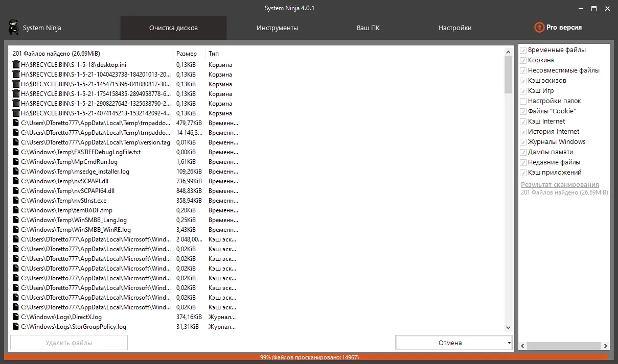
Task: Select the 374,16KiB size cell
Action: coord(189,317)
